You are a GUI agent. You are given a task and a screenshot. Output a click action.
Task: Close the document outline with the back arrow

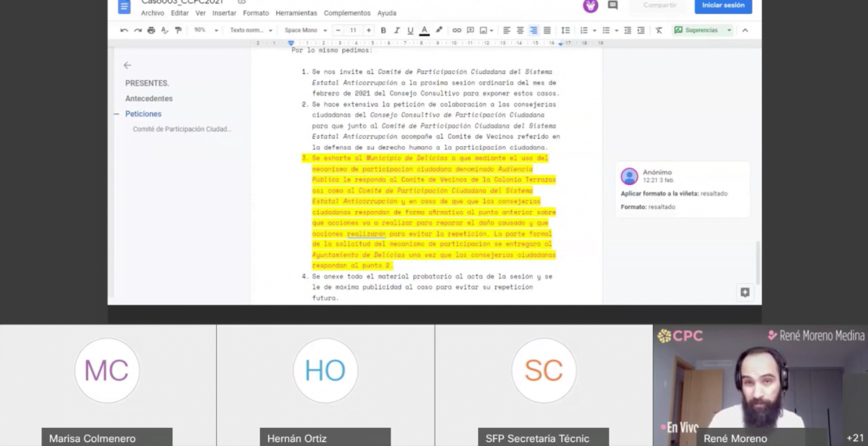pos(128,65)
